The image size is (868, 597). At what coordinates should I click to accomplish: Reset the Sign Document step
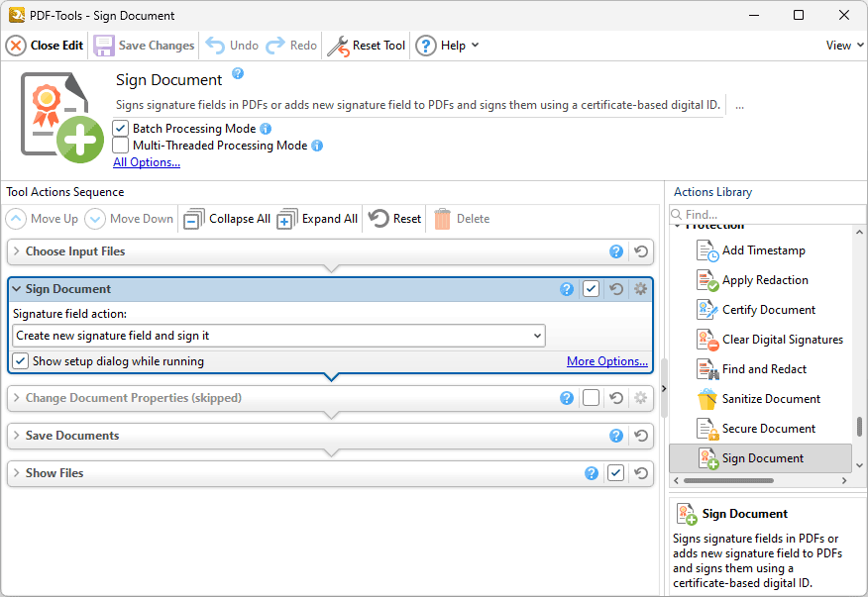[x=616, y=289]
